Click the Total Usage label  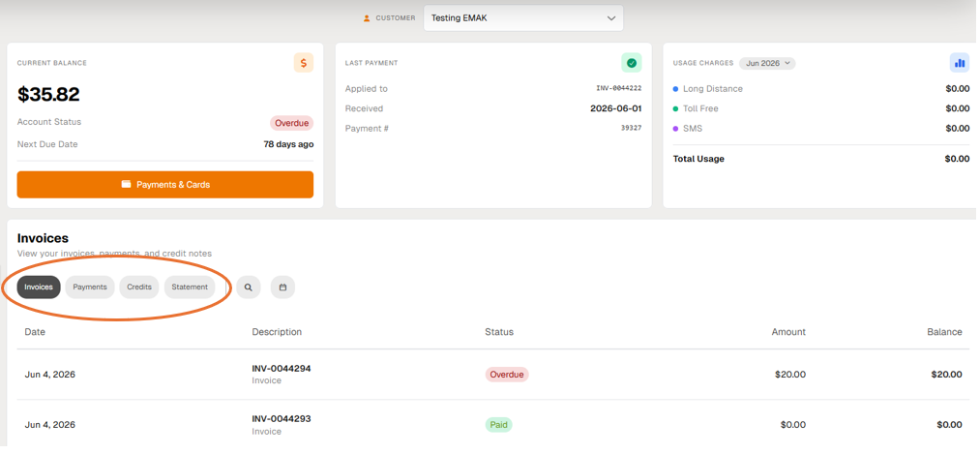(x=698, y=159)
